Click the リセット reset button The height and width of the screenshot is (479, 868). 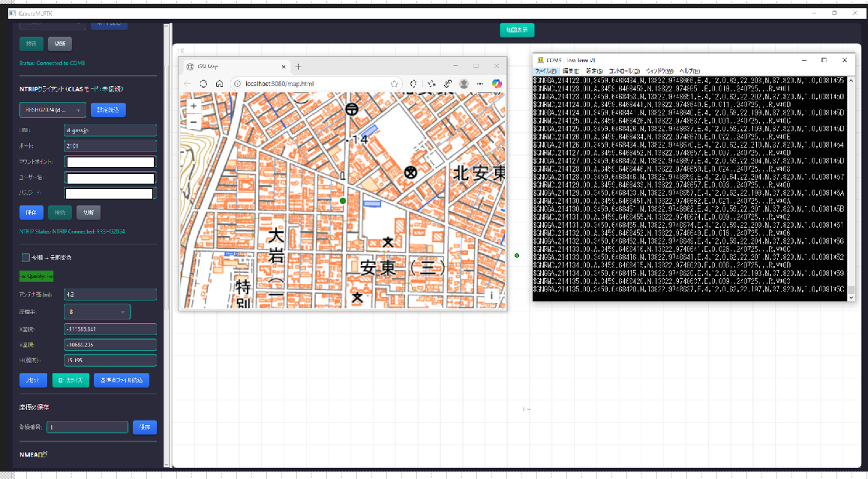click(33, 381)
